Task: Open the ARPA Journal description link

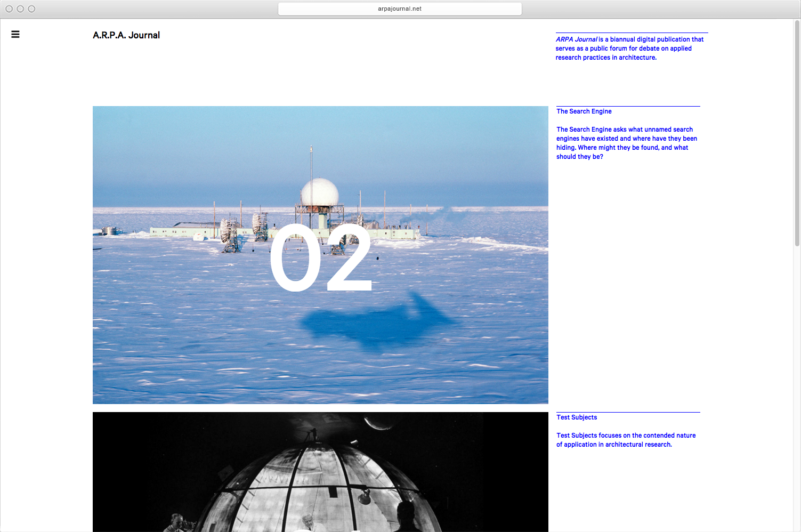Action: click(629, 48)
